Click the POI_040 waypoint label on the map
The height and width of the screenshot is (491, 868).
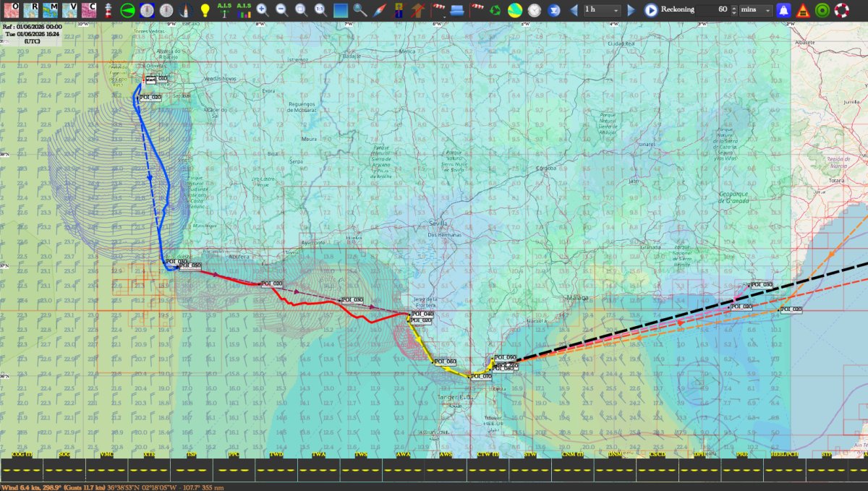click(417, 312)
